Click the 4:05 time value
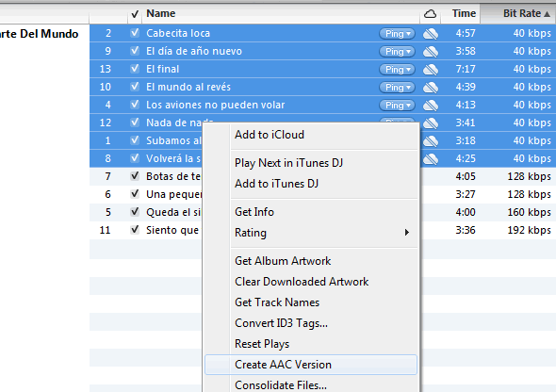The height and width of the screenshot is (392, 556). click(x=466, y=176)
